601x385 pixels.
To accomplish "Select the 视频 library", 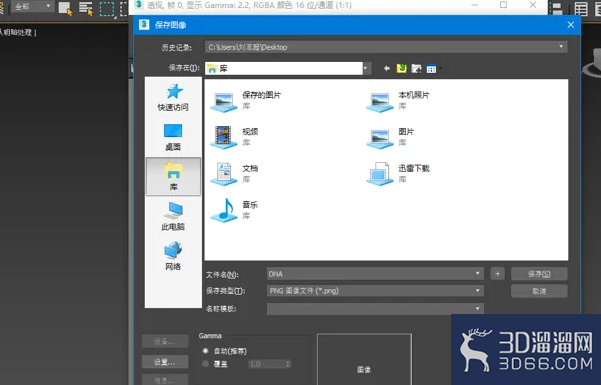I will click(x=235, y=137).
